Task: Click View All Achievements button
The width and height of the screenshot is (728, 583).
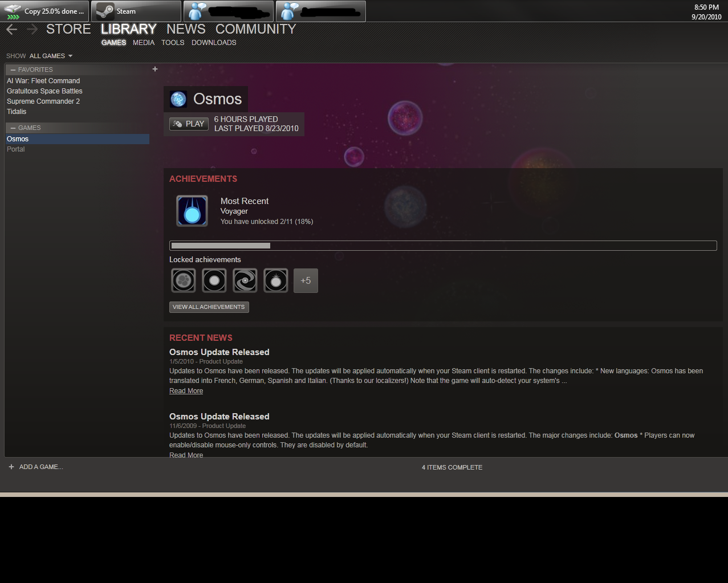Action: click(209, 307)
